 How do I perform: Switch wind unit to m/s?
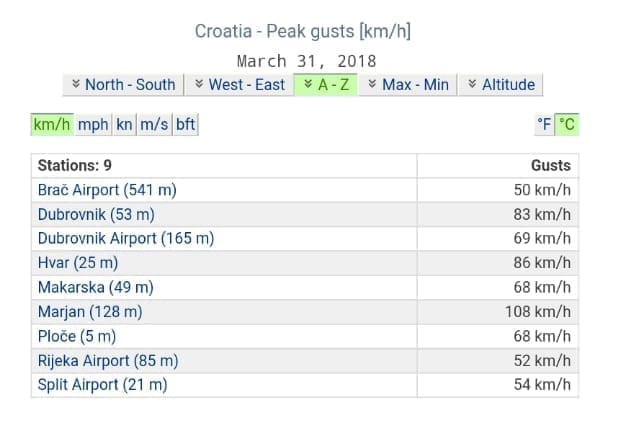pos(154,125)
